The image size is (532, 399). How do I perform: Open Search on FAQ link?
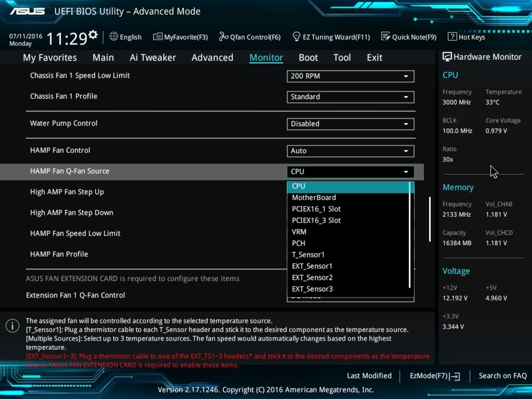click(x=503, y=376)
